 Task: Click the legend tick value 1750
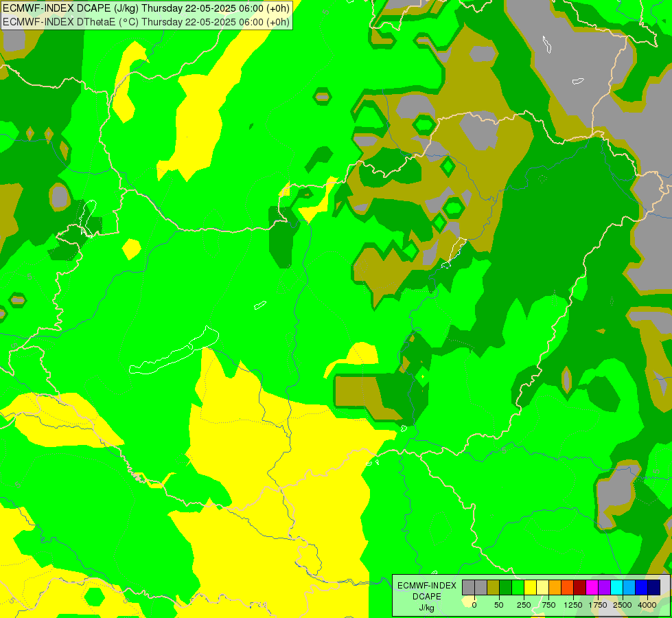(598, 605)
